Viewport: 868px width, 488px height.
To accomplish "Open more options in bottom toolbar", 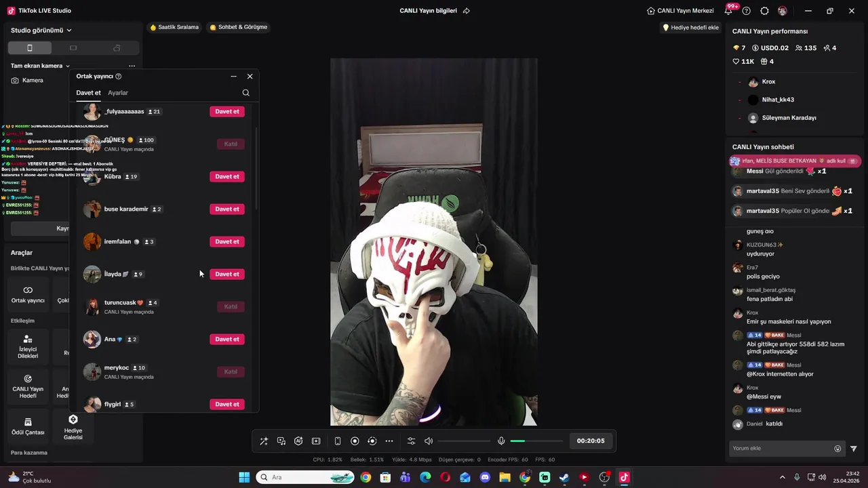I will (389, 441).
